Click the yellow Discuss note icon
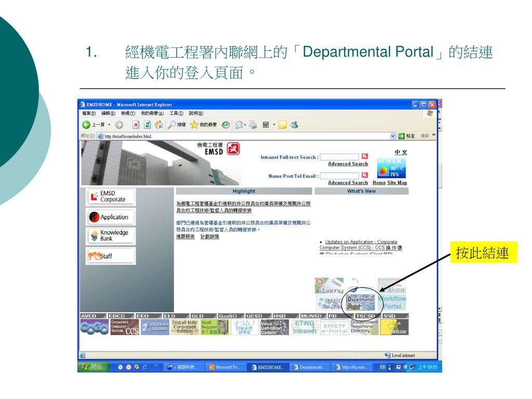Viewport: 532px width, 399px height. [x=282, y=125]
